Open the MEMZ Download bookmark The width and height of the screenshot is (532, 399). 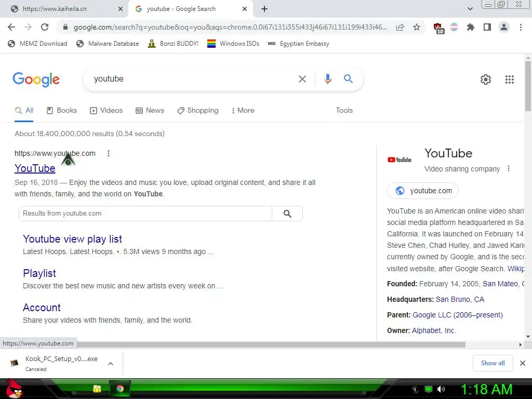pyautogui.click(x=37, y=44)
